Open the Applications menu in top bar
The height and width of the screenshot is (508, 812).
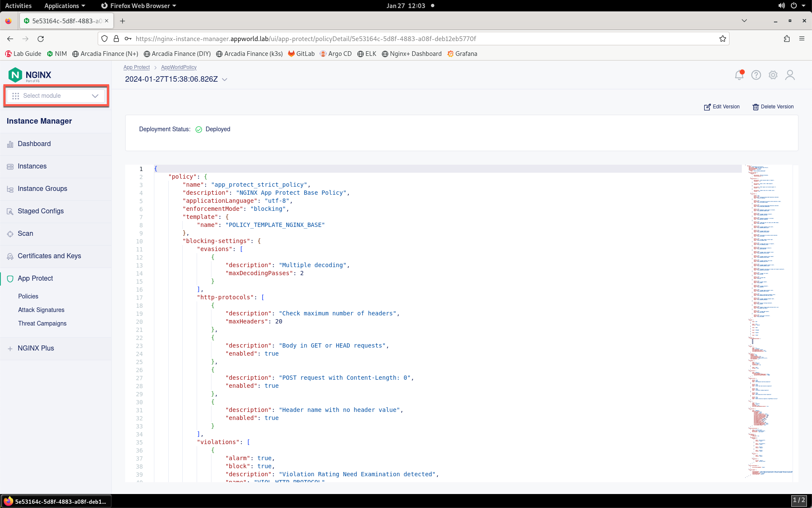[x=65, y=6]
